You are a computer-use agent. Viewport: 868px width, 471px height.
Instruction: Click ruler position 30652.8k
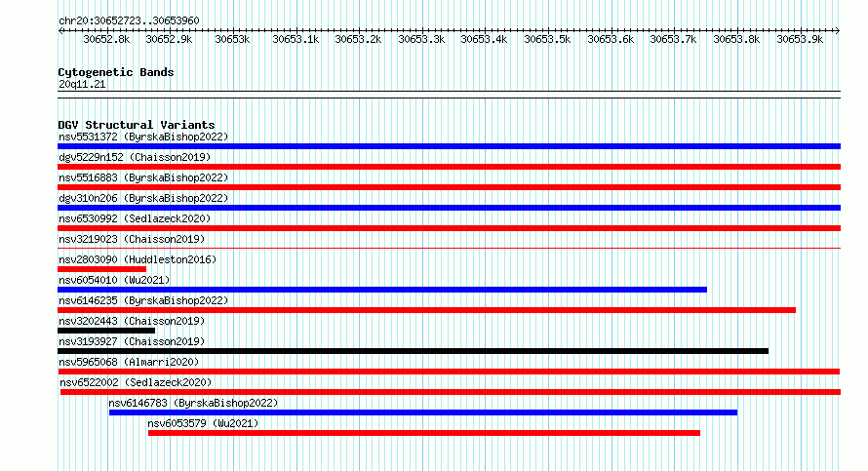coord(106,39)
